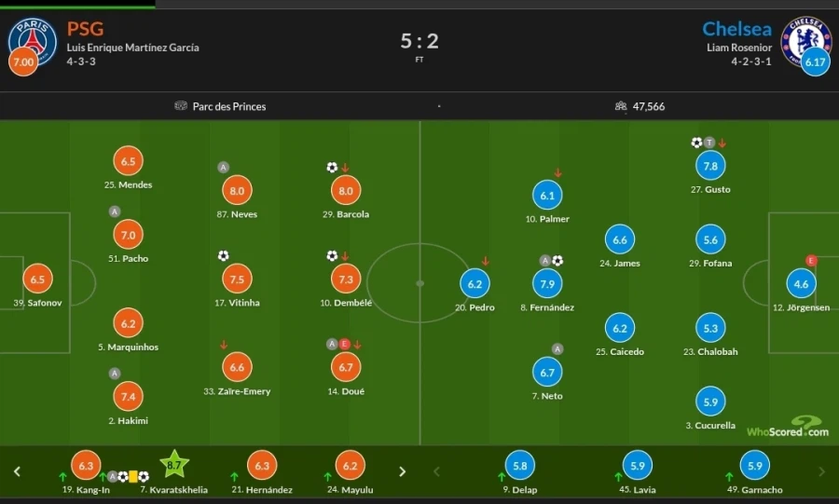Show next PSG bench players

402,471
